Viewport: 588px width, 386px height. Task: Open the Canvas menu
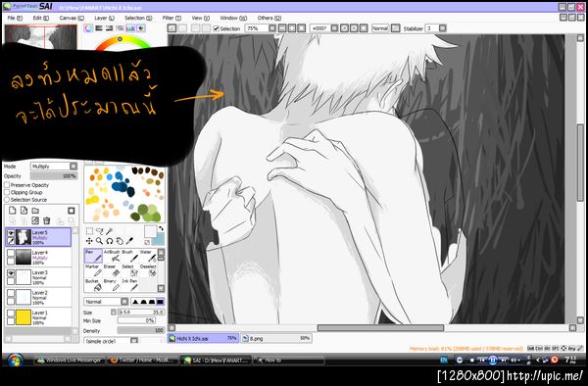pos(72,18)
